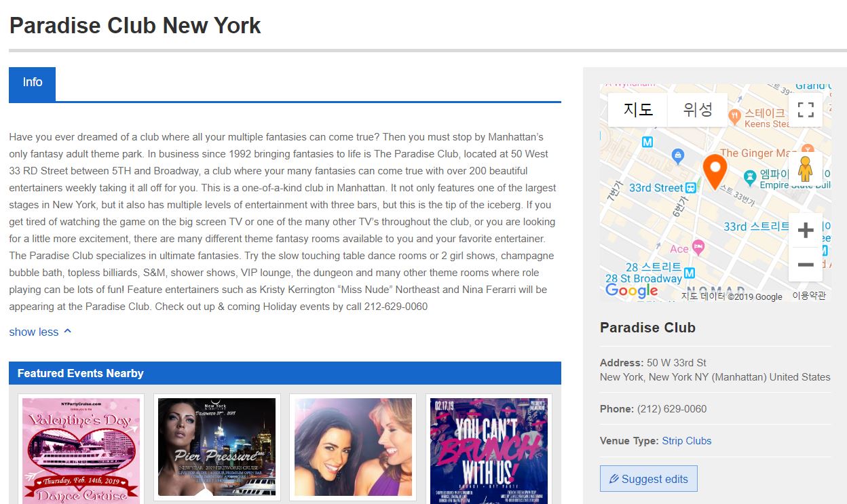Open the 이용약관 terms link
The width and height of the screenshot is (847, 504).
pos(809,296)
